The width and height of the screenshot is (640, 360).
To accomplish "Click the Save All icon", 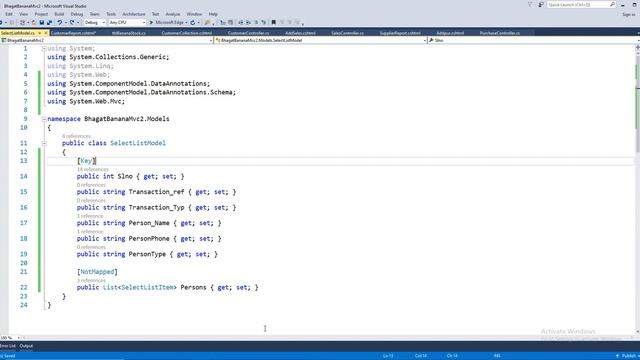I will pyautogui.click(x=49, y=22).
